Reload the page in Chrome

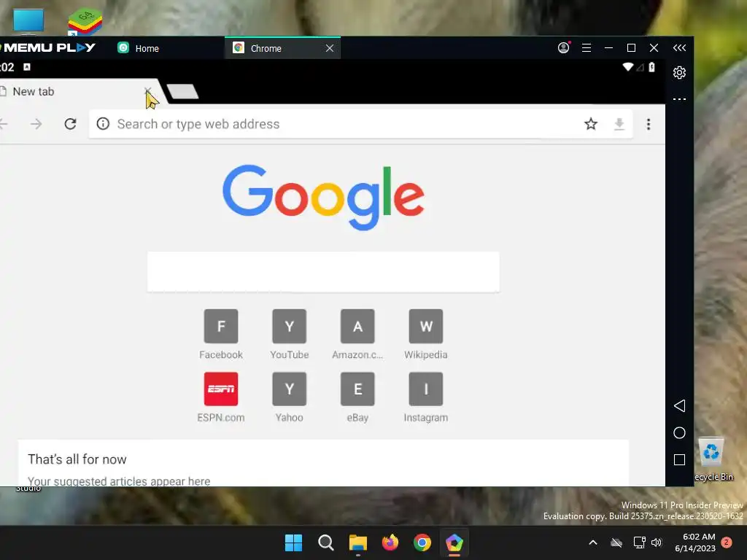[70, 124]
